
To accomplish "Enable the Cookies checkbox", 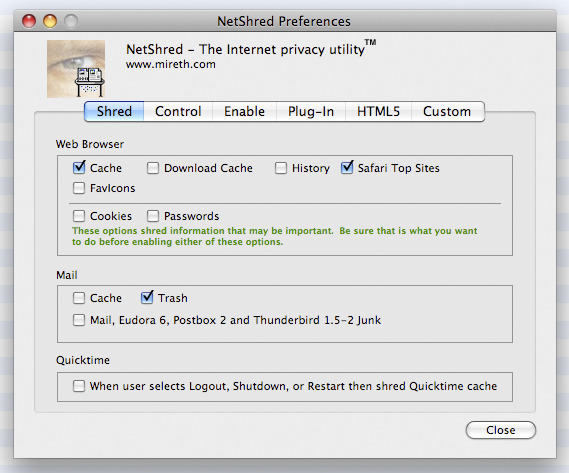I will [x=79, y=216].
